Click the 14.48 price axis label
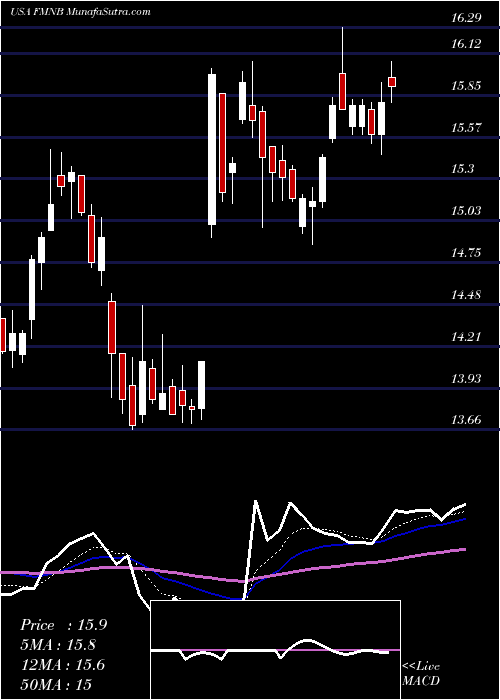Screen dimensions: 500x700 [466, 295]
